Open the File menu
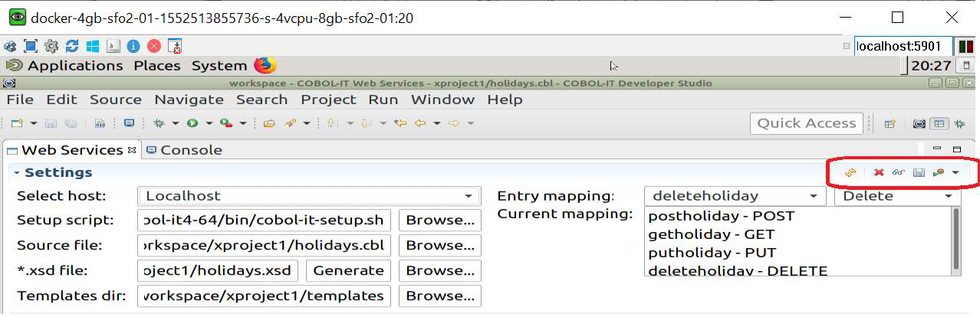Screen dimensions: 980x317 pyautogui.click(x=20, y=100)
